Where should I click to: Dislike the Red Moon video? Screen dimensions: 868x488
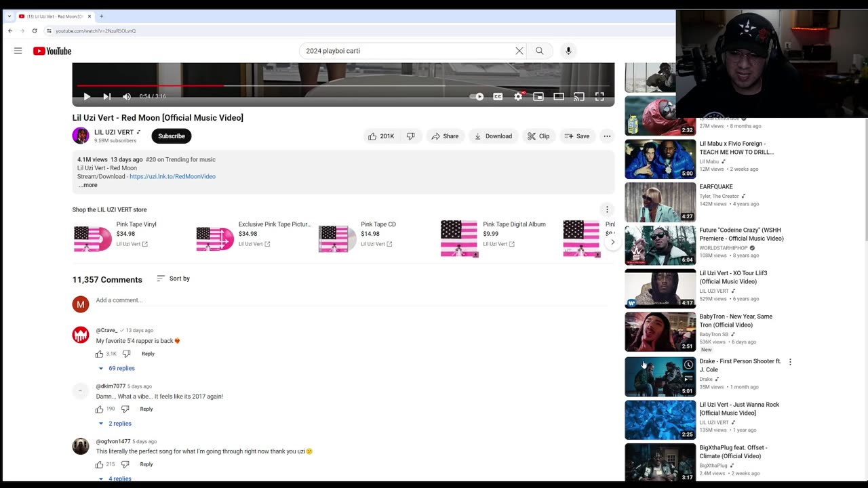click(x=411, y=136)
